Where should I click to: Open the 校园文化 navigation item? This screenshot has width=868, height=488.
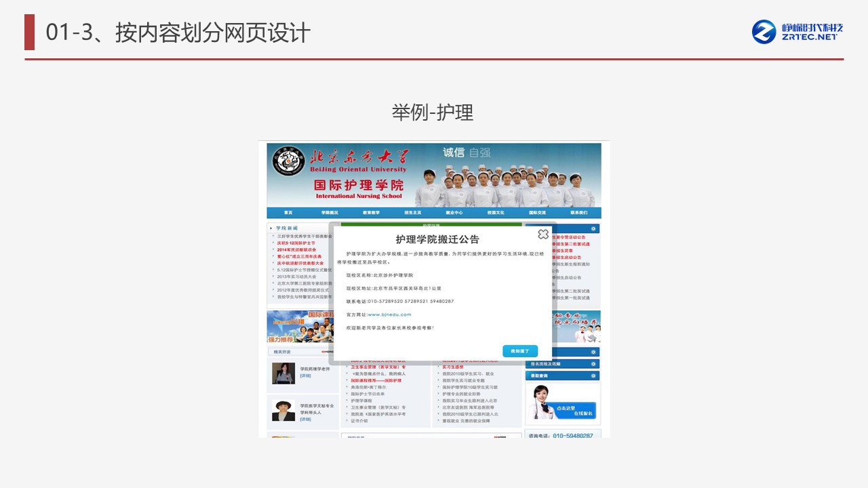click(496, 213)
